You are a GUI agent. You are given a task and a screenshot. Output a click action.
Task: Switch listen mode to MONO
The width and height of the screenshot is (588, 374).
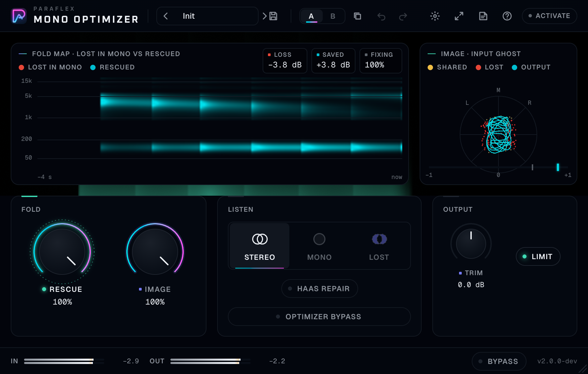pyautogui.click(x=319, y=246)
